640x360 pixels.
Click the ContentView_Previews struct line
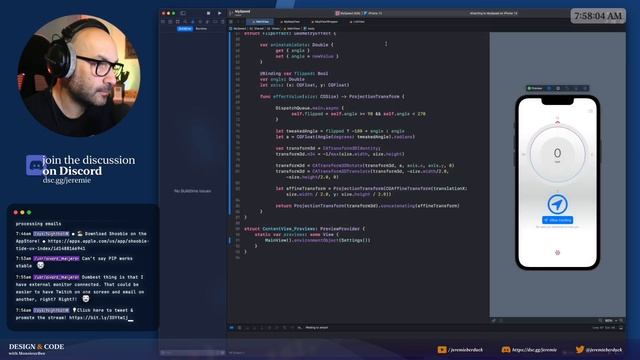click(304, 229)
